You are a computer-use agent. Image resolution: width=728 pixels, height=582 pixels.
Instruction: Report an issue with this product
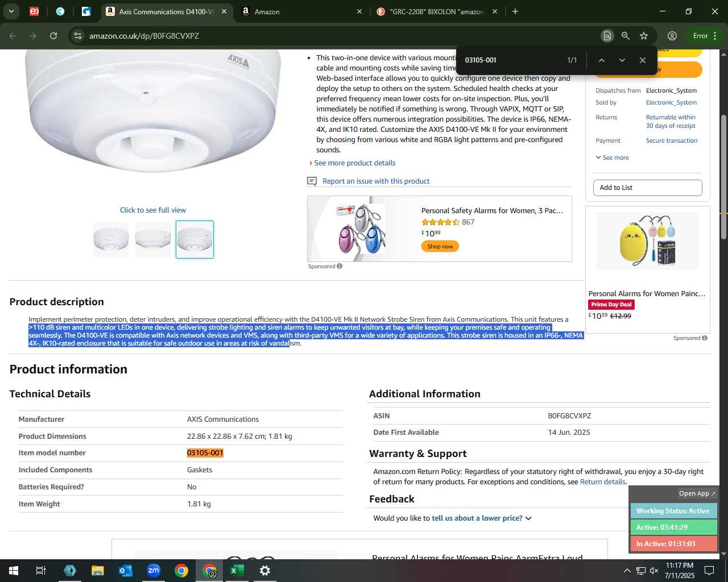tap(376, 181)
